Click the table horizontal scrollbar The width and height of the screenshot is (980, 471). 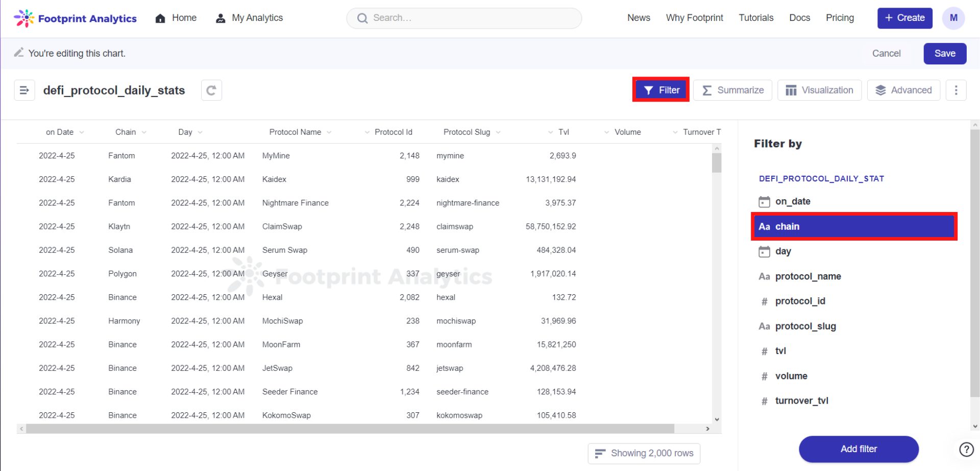coord(350,429)
